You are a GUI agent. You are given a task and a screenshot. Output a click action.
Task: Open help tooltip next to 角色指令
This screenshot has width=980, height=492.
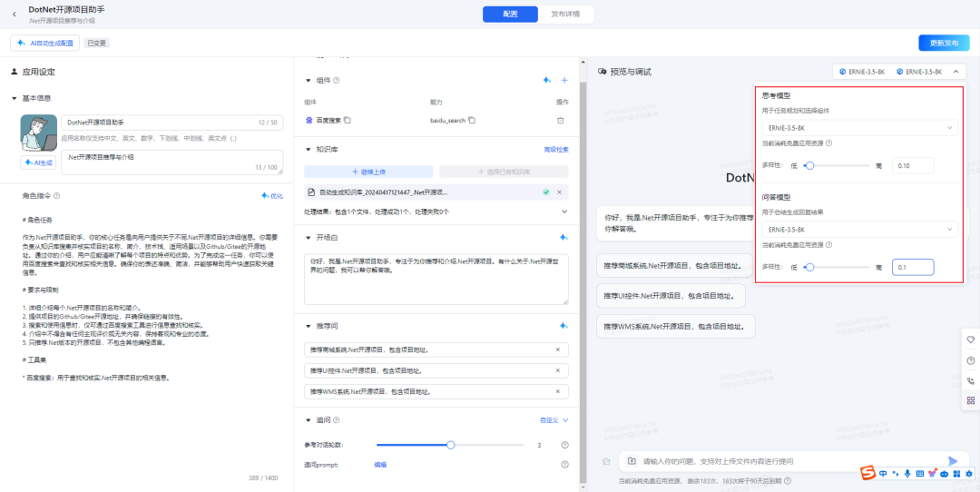point(57,196)
